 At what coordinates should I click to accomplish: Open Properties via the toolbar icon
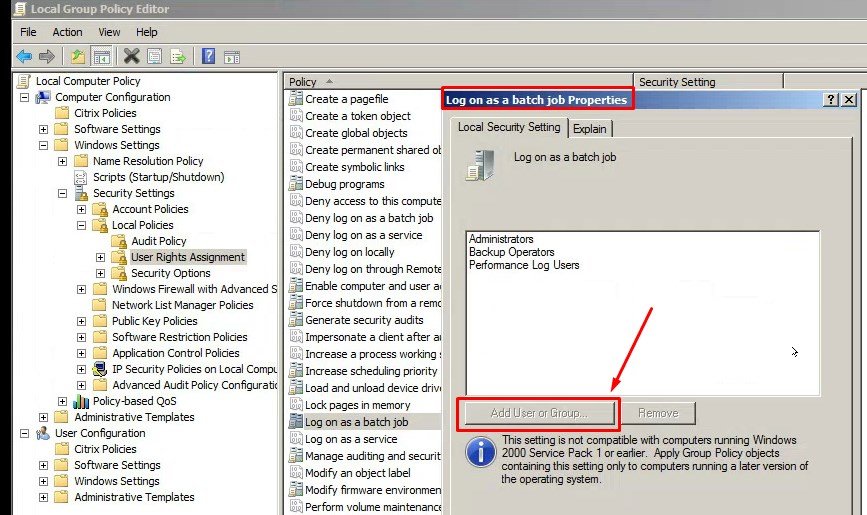click(x=155, y=56)
